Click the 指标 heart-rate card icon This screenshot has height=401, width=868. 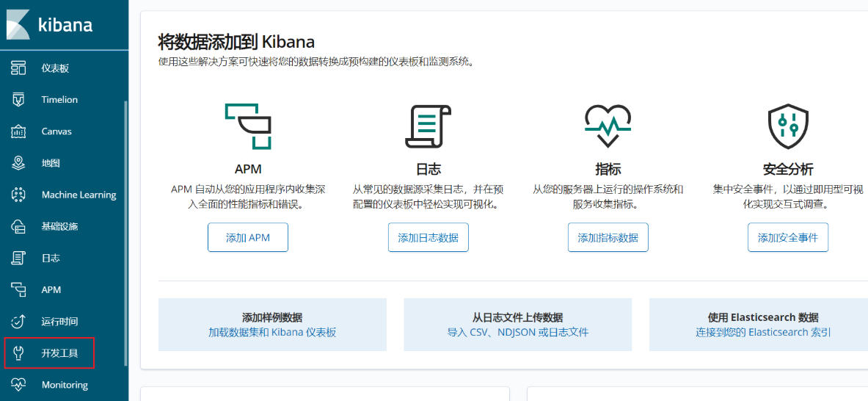(608, 126)
